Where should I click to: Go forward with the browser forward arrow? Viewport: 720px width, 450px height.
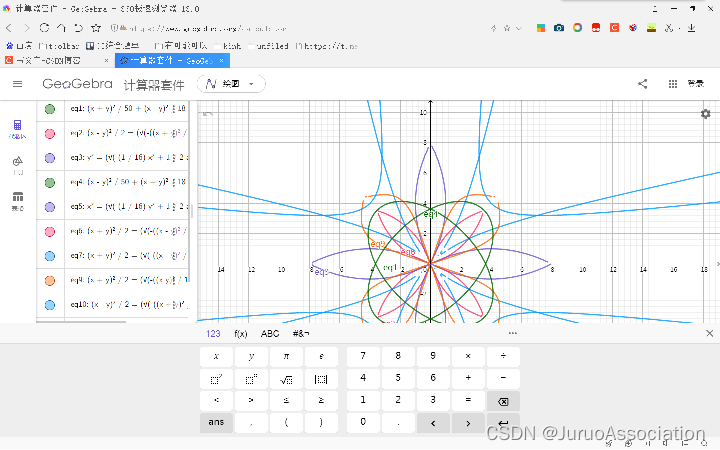click(26, 28)
